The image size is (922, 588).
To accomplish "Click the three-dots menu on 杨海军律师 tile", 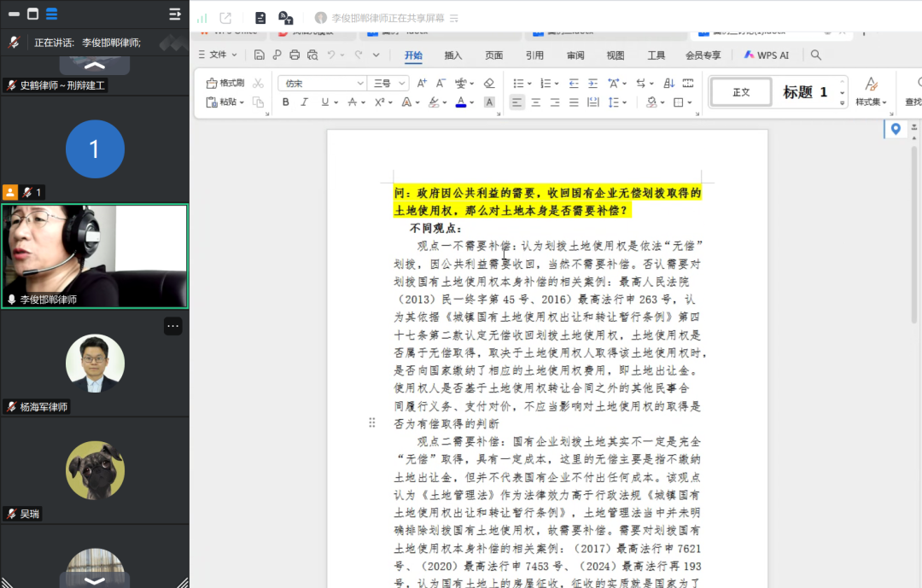I will point(172,326).
